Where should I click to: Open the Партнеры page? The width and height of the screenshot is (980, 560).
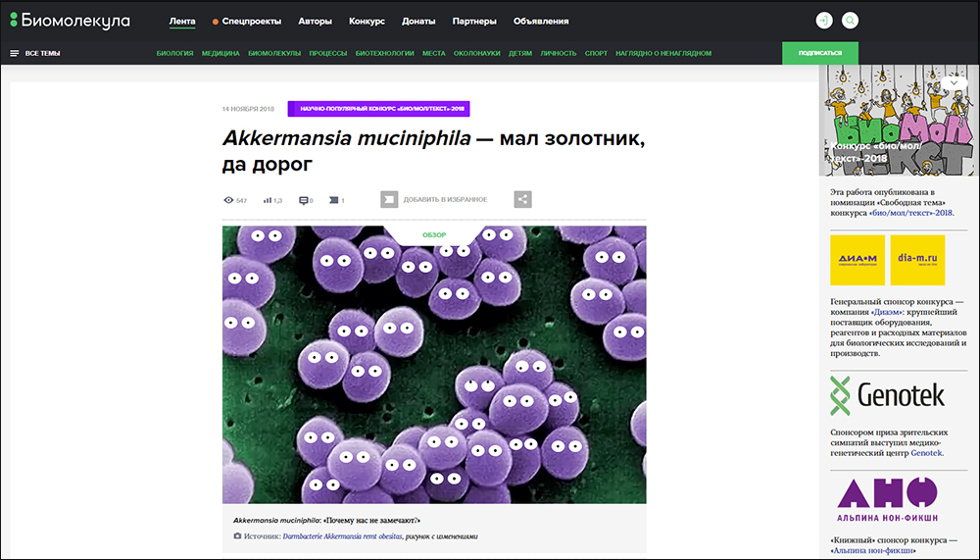474,22
